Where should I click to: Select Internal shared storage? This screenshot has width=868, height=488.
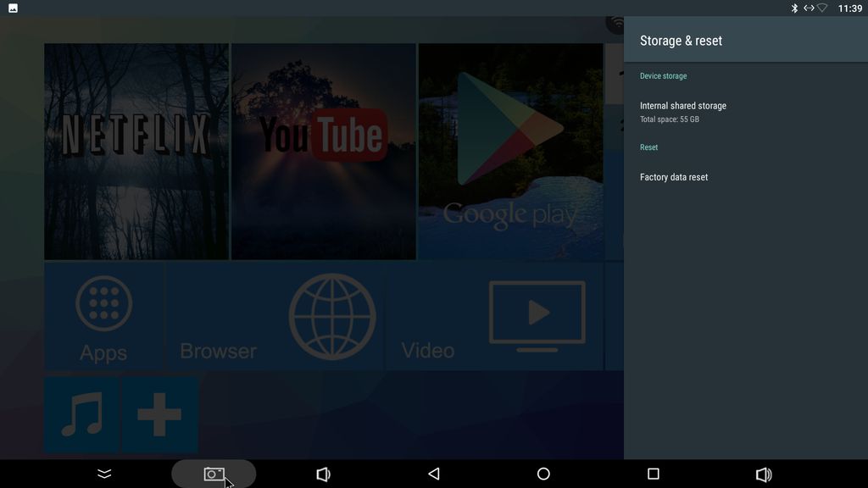pos(683,111)
